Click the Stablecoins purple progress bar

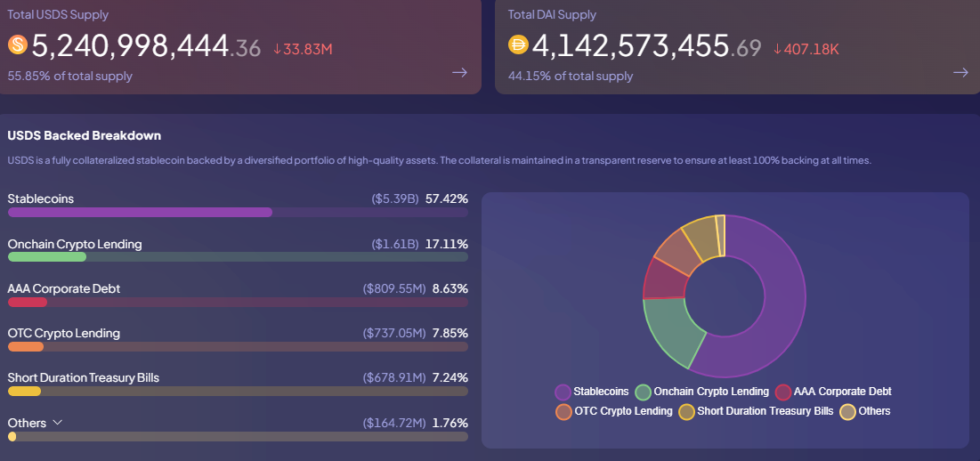tap(140, 213)
